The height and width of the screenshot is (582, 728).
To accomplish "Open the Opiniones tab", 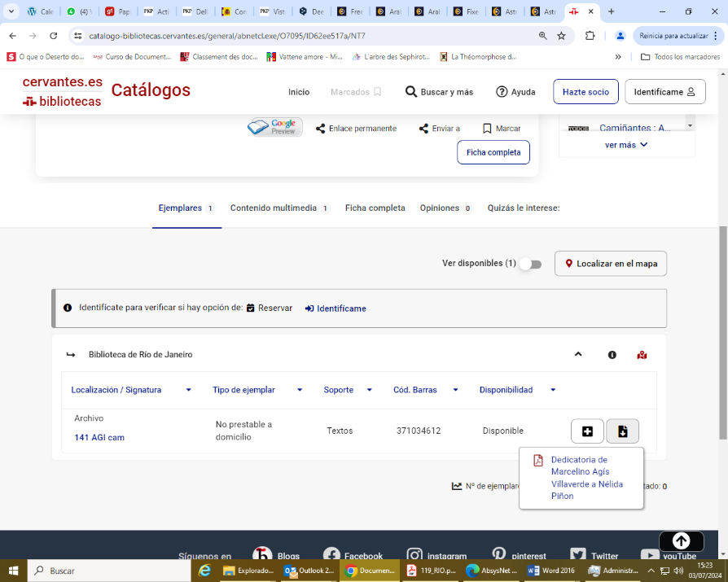I will pyautogui.click(x=440, y=208).
